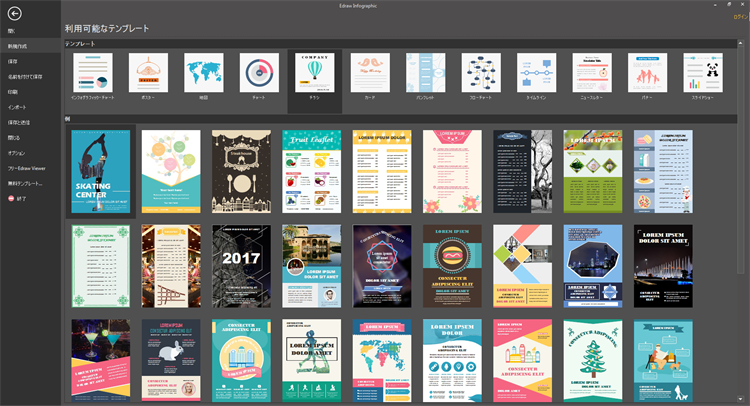This screenshot has height=406, width=750.
Task: Open the blue wave Lorem Ipsum Dolor flyer
Action: pos(452,361)
